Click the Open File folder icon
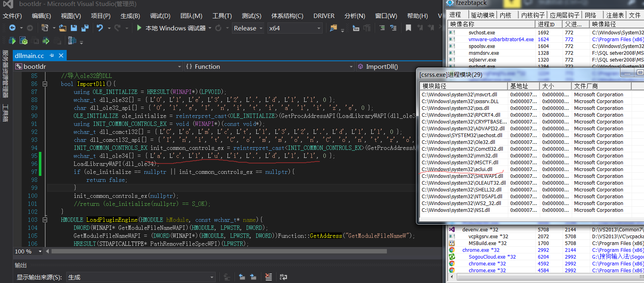 pyautogui.click(x=63, y=28)
